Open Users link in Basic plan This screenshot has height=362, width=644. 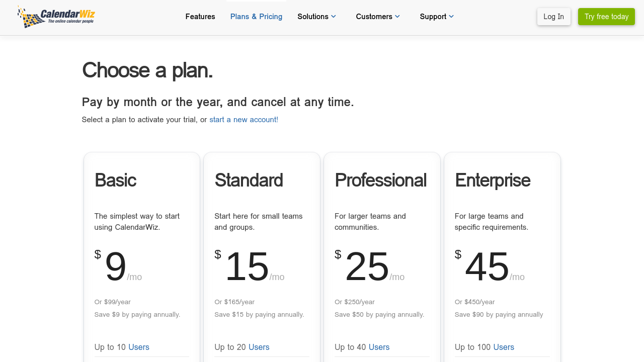pyautogui.click(x=139, y=347)
